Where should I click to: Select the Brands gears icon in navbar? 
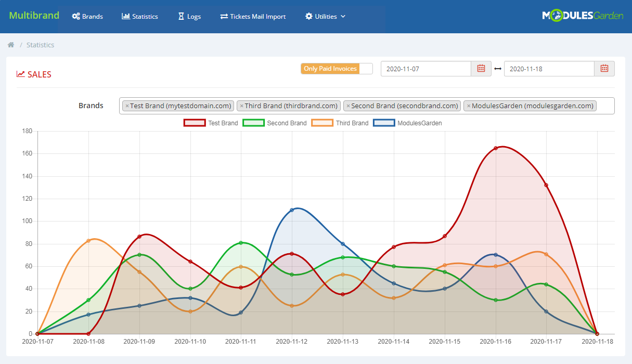click(76, 16)
